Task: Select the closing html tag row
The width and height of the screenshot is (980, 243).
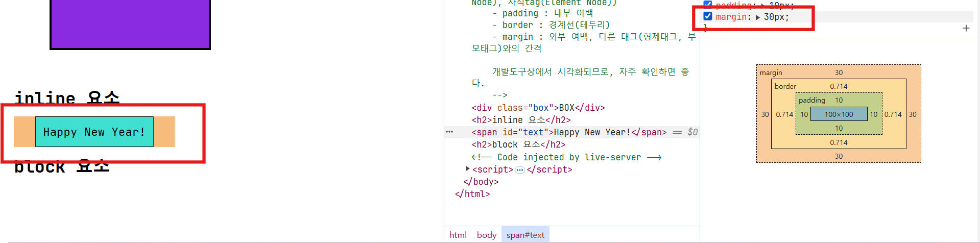Action: 472,194
